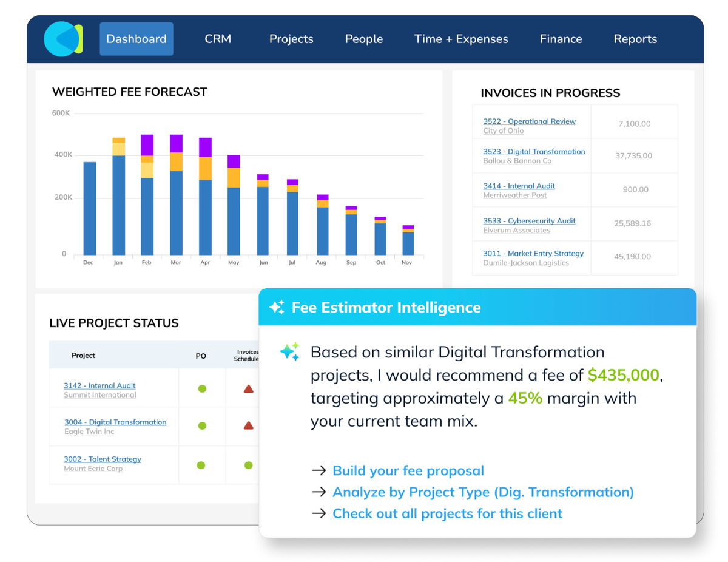Screen dimensions: 728x562
Task: Click the sparkle icon beside the recommendation text
Action: 289,352
